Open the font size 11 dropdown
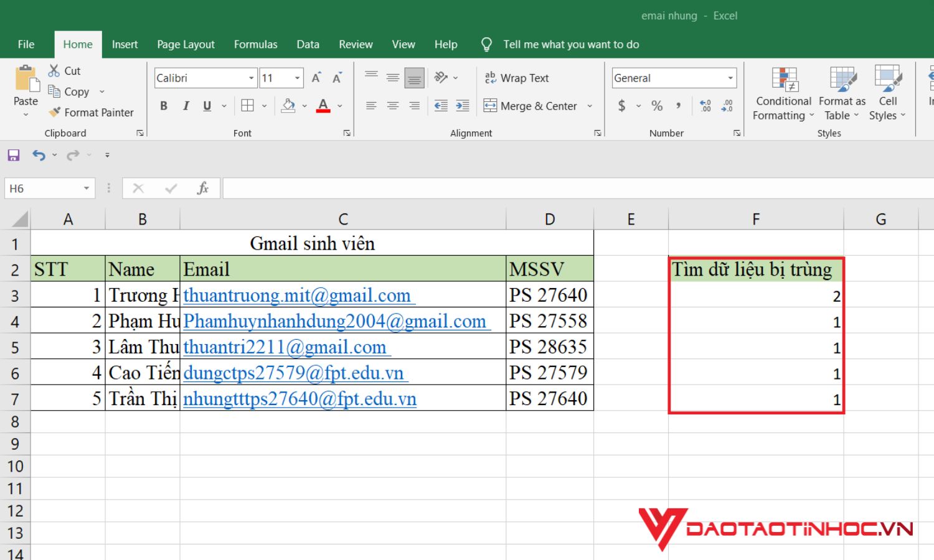934x560 pixels. [298, 78]
